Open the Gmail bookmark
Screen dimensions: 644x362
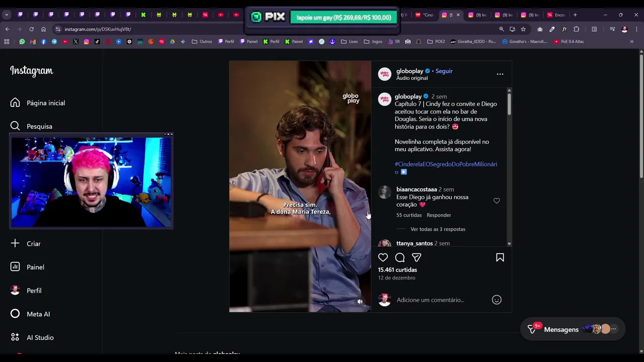pyautogui.click(x=33, y=42)
